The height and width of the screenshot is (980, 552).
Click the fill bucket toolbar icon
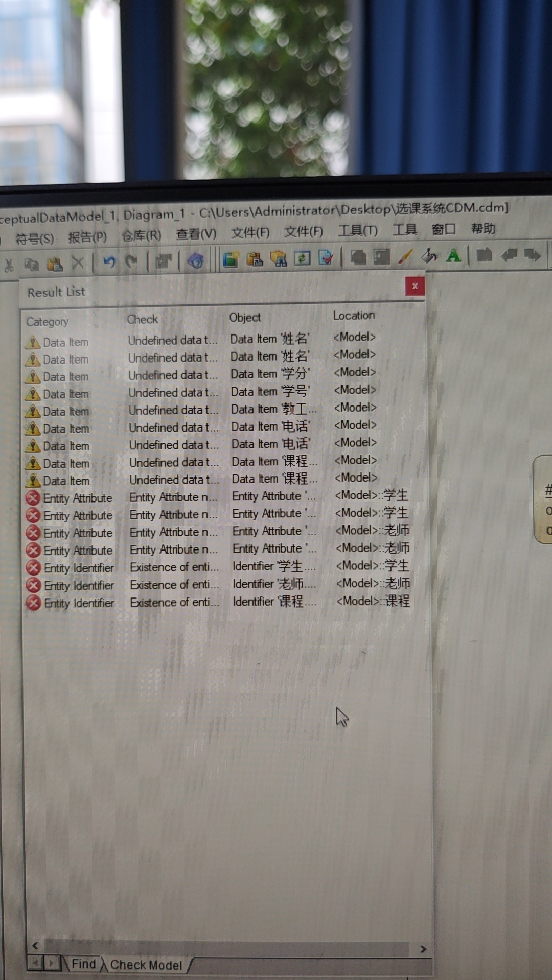(x=429, y=256)
